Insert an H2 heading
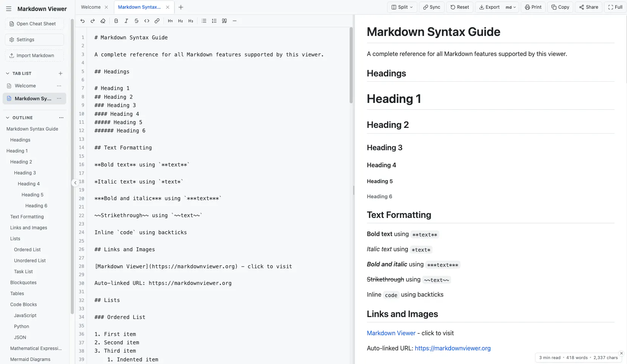Viewport: 627px width, 364px height. pos(180,21)
